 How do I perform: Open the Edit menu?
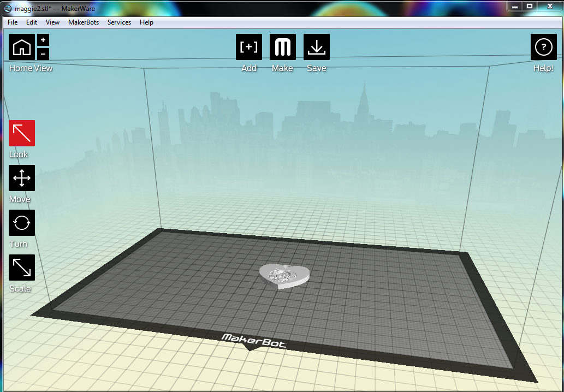[x=32, y=22]
